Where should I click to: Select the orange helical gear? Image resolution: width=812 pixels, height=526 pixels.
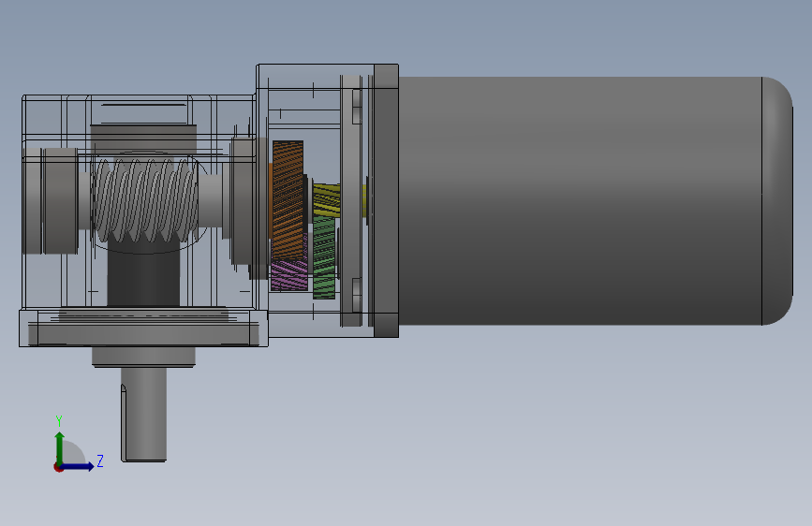pyautogui.click(x=288, y=200)
